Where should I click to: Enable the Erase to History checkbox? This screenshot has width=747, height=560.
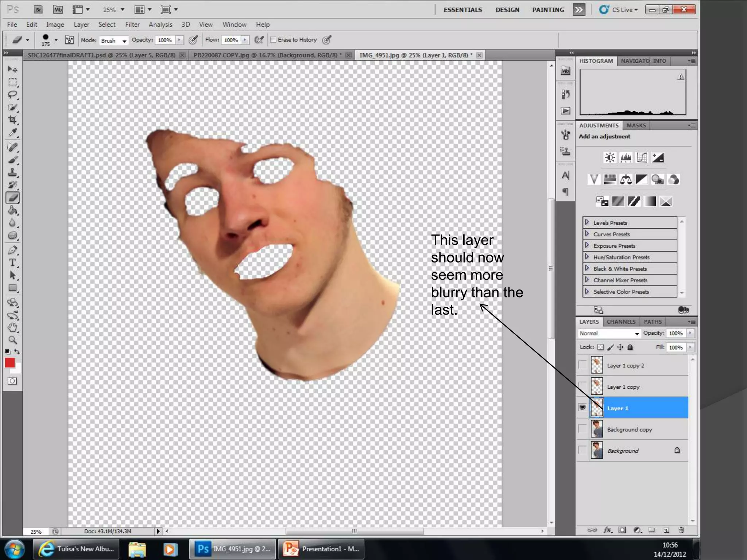point(273,40)
